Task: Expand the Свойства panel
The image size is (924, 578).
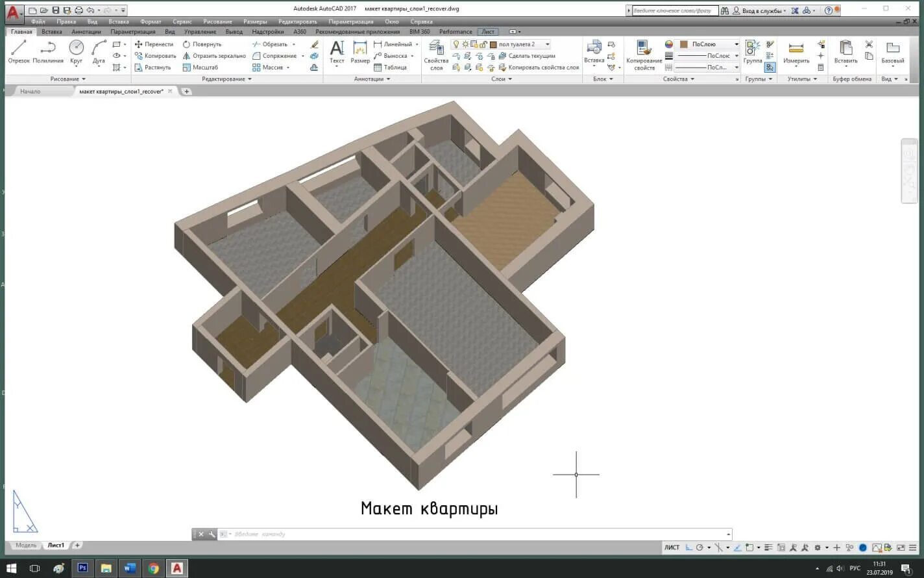Action: (679, 79)
